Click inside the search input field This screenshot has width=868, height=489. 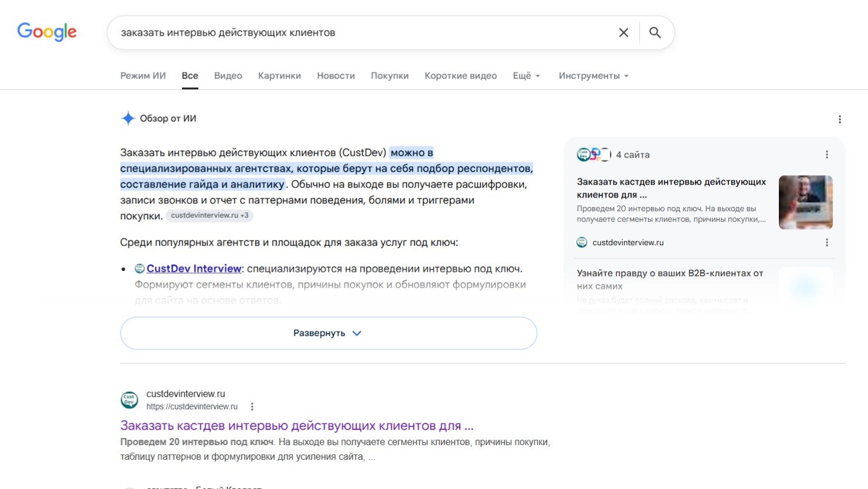(364, 33)
